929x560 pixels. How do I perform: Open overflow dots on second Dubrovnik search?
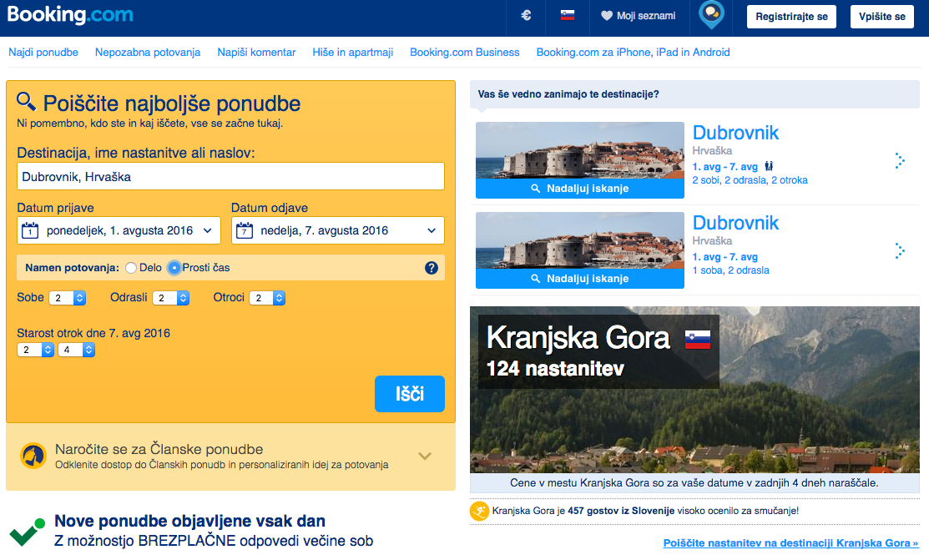[x=900, y=249]
